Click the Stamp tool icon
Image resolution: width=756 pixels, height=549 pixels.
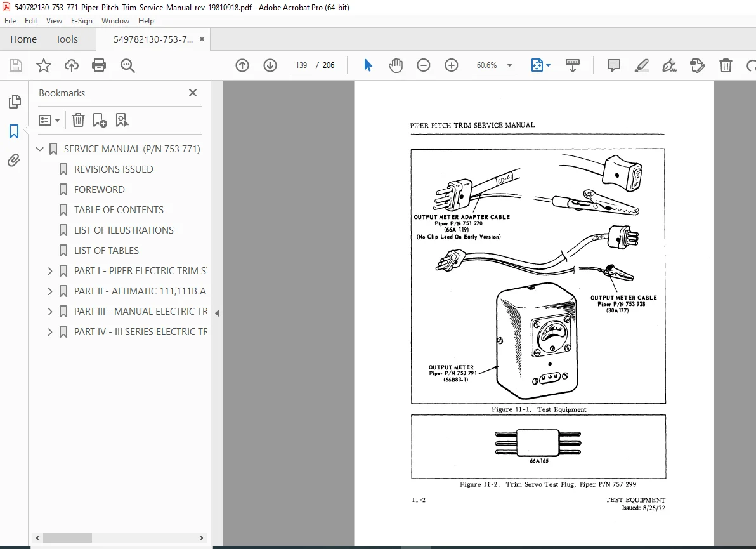(697, 65)
